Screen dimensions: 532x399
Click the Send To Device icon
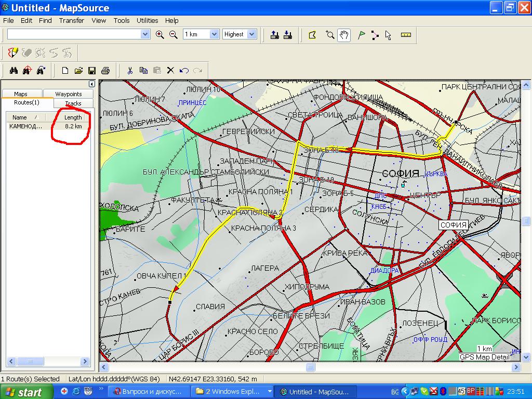point(275,35)
